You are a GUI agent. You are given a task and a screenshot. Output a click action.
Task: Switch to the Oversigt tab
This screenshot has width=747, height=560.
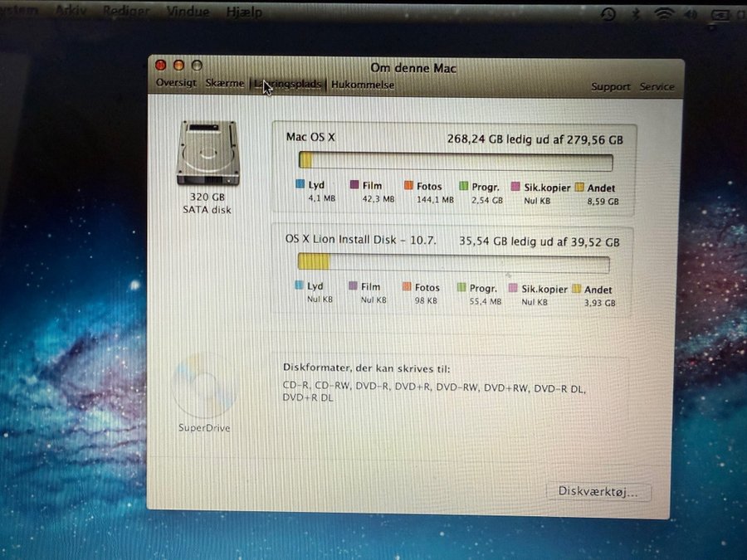(x=176, y=84)
